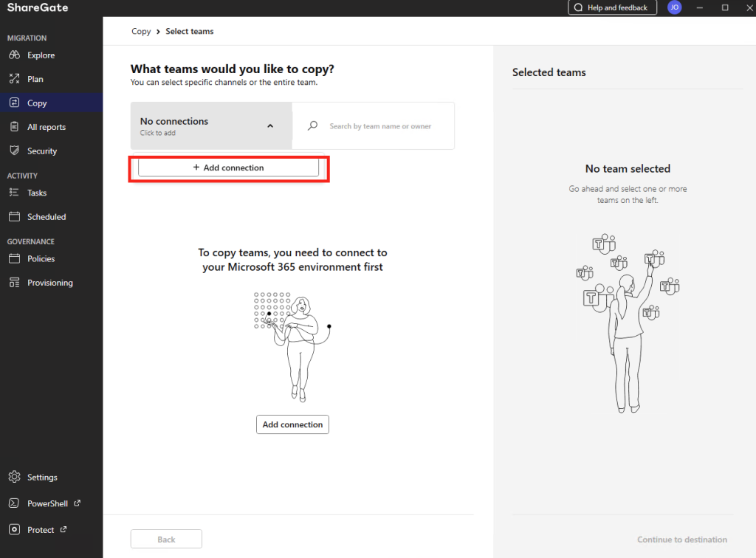Open Policies under Governance
The width and height of the screenshot is (756, 558).
tap(51, 258)
